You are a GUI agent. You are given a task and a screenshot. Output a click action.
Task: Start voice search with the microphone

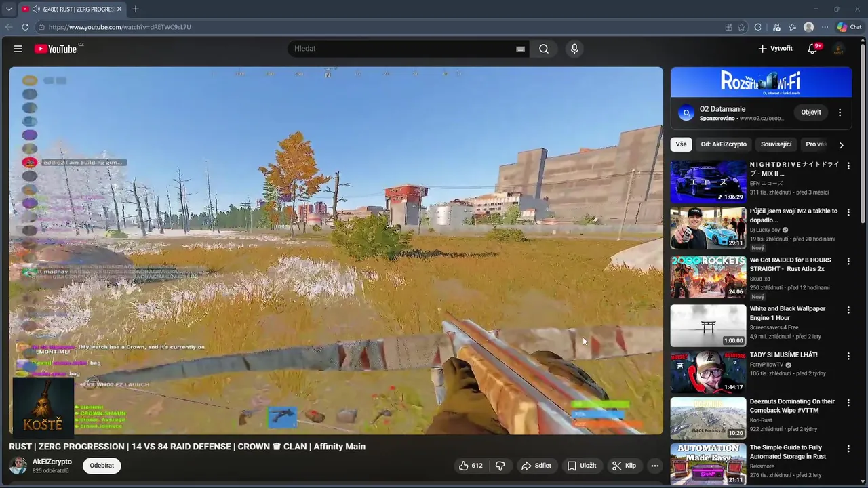[x=574, y=49]
